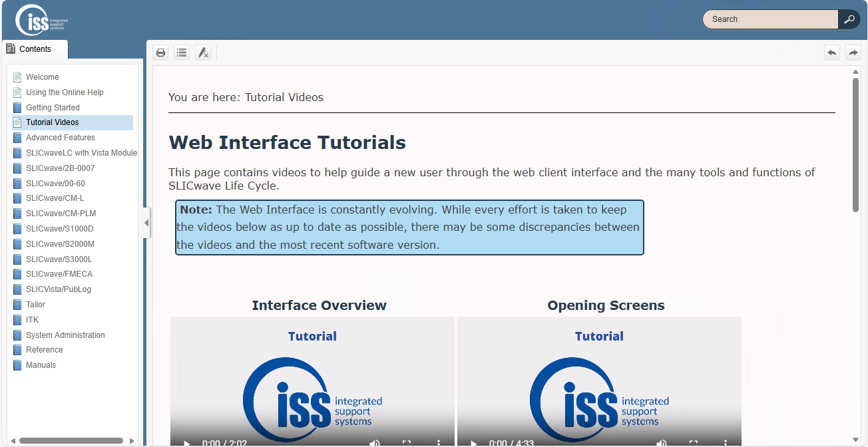This screenshot has height=447, width=868.
Task: Mute the Interface Overview tutorial video
Action: point(375,443)
